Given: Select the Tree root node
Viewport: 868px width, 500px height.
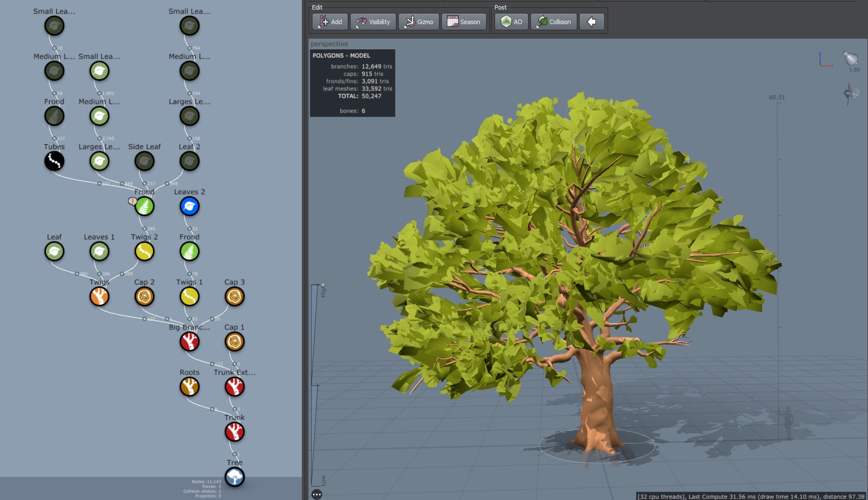Looking at the screenshot, I should coord(235,477).
